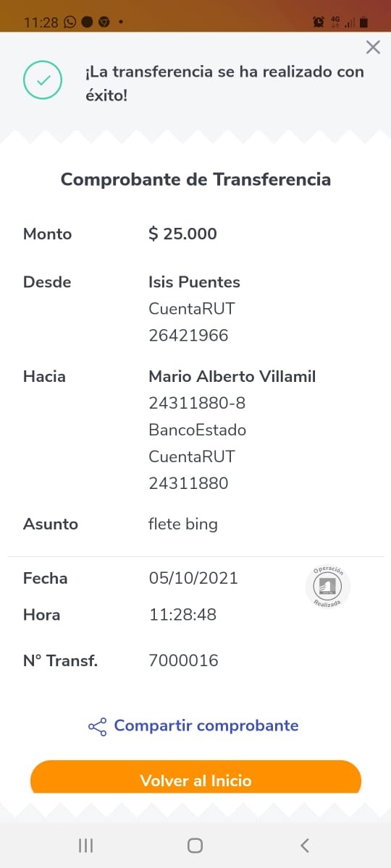Tap the Chrome notification icon in the status bar

point(104,22)
